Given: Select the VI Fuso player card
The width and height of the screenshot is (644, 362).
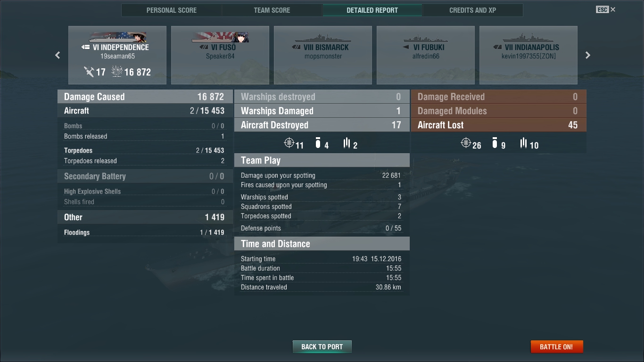Looking at the screenshot, I should click(220, 55).
